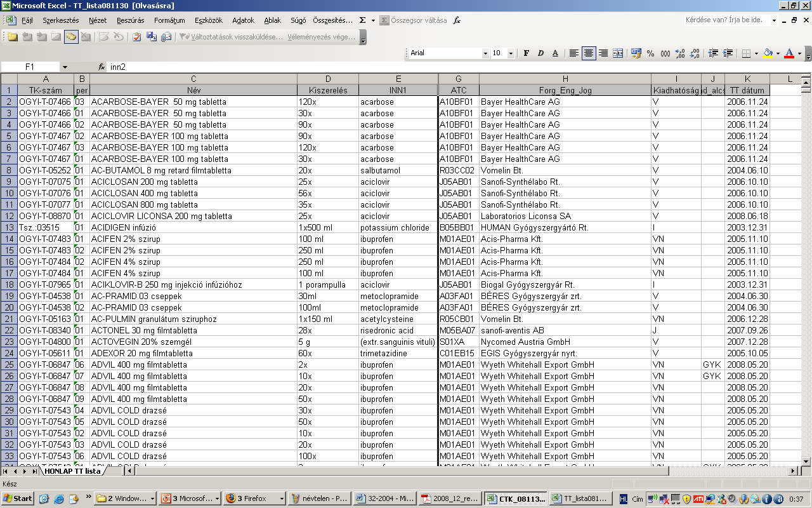
Task: Open font color dropdown arrow
Action: (x=799, y=53)
